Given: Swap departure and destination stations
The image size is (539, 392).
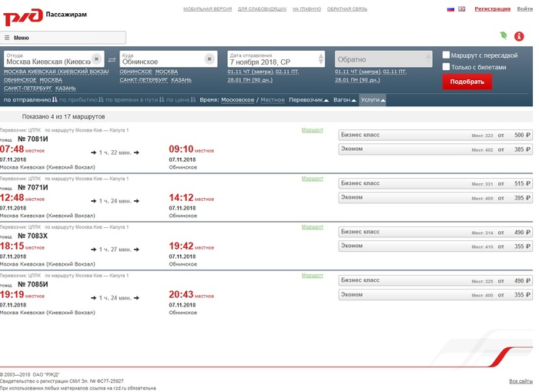Looking at the screenshot, I should (112, 60).
